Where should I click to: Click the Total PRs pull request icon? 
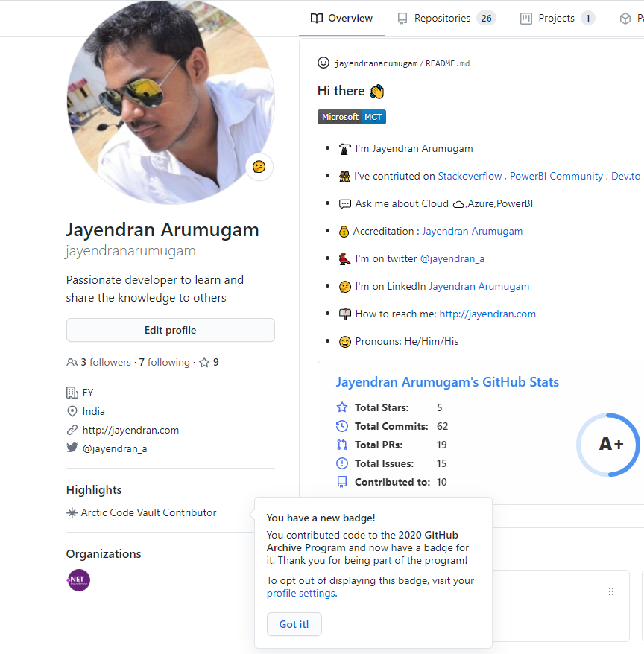pyautogui.click(x=342, y=445)
